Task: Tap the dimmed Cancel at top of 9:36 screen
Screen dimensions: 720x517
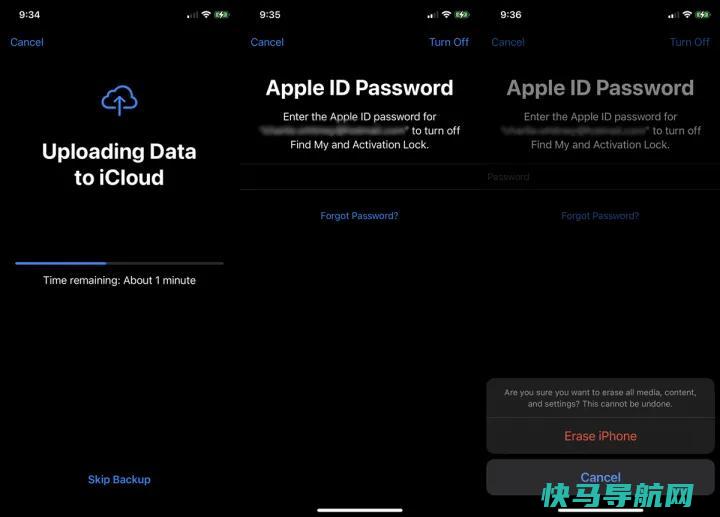Action: pyautogui.click(x=508, y=42)
